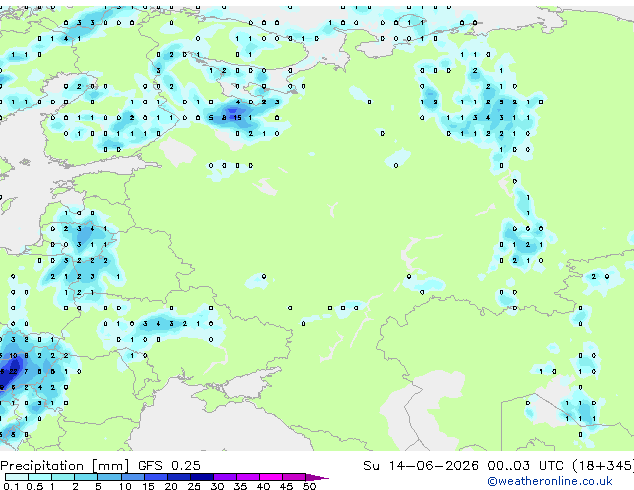Select the 40–45 mm magenta legend swatch
The image size is (634, 490).
271,477
